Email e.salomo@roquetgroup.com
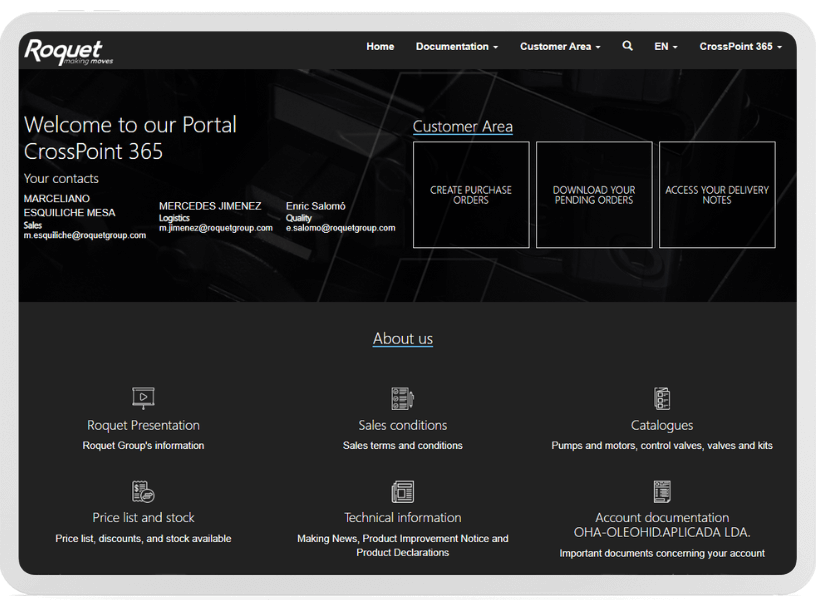The height and width of the screenshot is (600, 816). pos(340,228)
